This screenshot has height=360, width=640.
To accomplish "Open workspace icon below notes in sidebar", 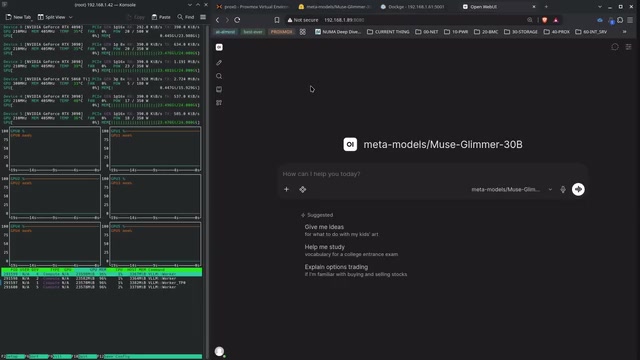I will (219, 103).
